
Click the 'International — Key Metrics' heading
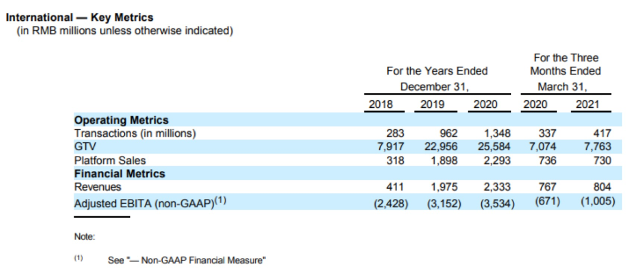click(x=79, y=18)
